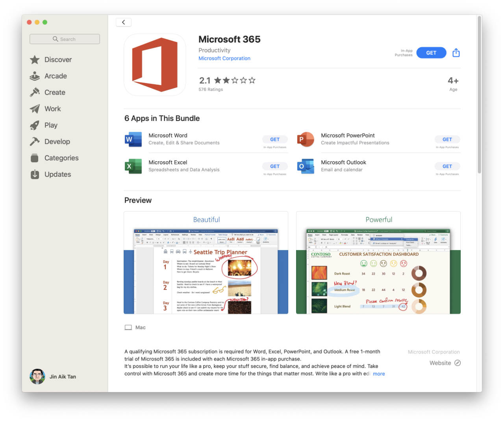Click "Spreadsheets and Data Analysis" subtitle

[184, 170]
